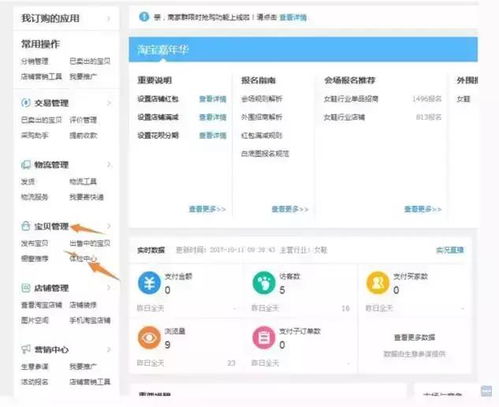This screenshot has width=499, height=407.
Task: Open 已卖出的宝贝 under 交易管理
Action: coord(41,120)
